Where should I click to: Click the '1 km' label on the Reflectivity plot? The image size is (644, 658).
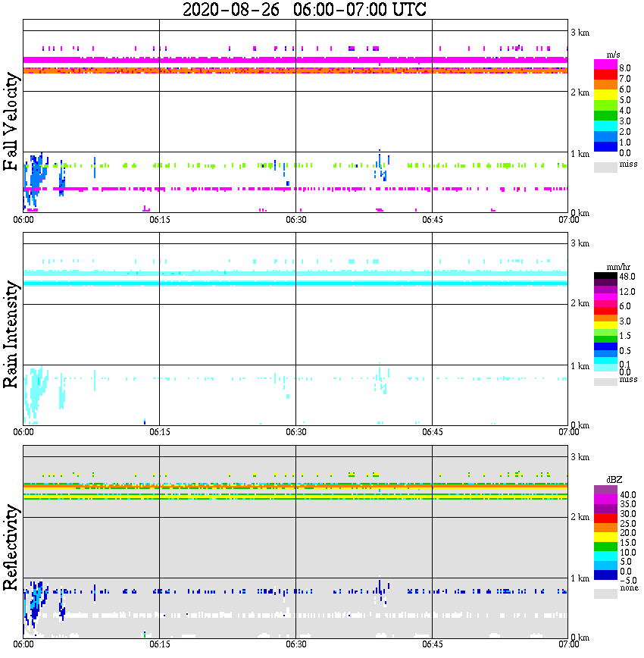(580, 578)
